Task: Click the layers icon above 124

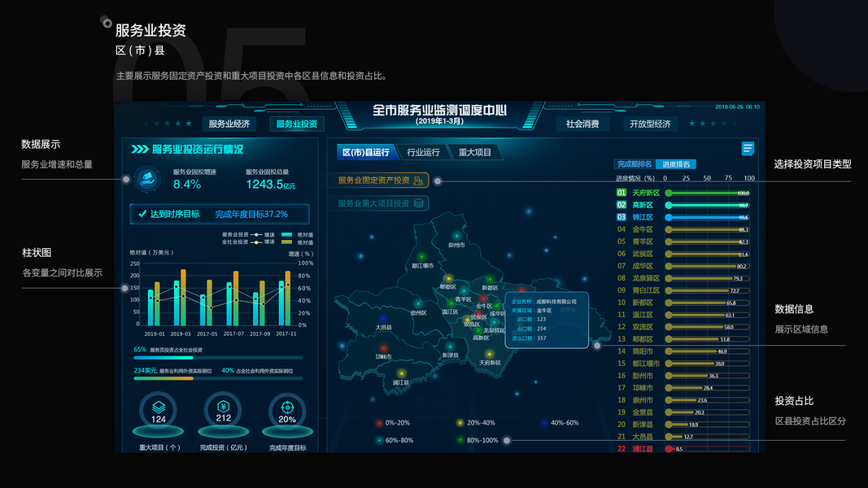Action: [x=159, y=407]
